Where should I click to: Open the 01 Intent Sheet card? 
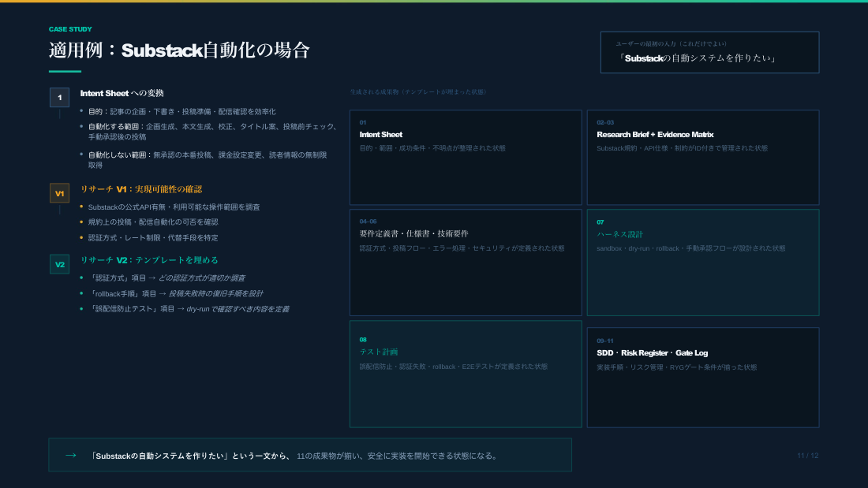click(x=466, y=157)
